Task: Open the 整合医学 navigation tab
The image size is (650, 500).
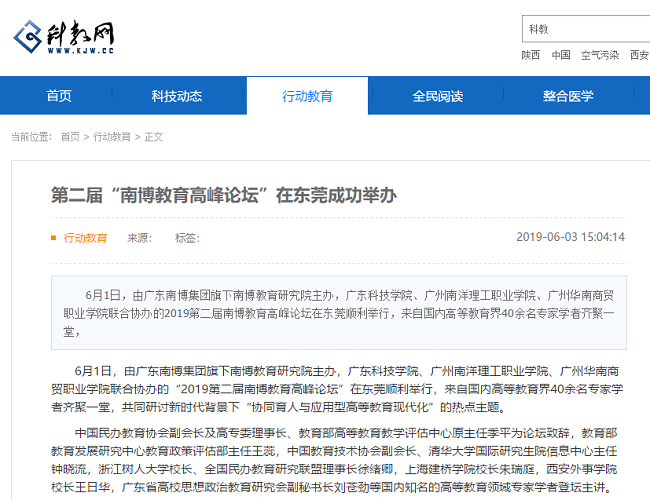Action: coord(568,96)
